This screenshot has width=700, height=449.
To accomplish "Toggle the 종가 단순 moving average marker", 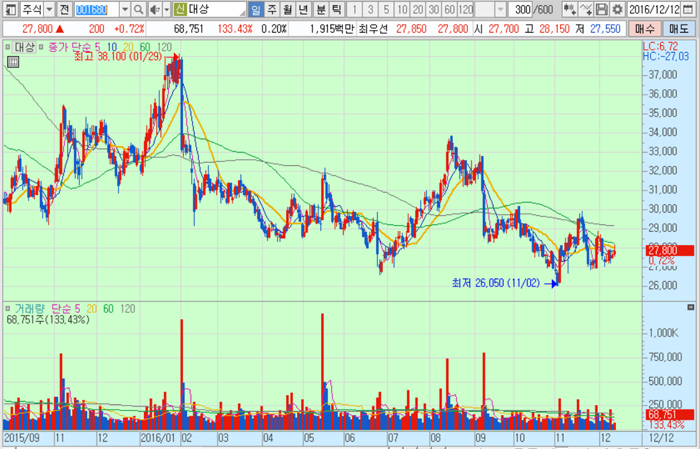I will pyautogui.click(x=41, y=46).
